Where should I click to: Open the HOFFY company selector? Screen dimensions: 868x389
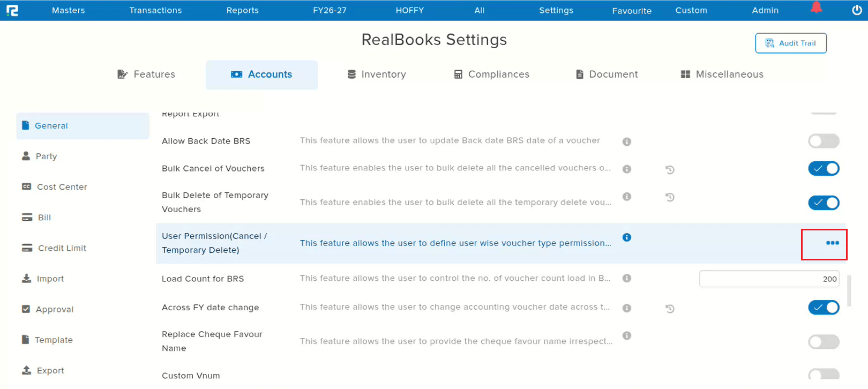[410, 10]
